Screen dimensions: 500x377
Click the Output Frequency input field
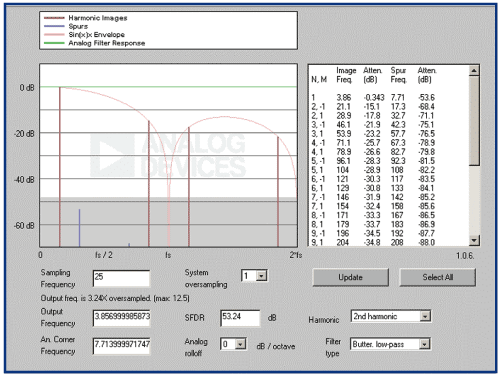point(122,318)
